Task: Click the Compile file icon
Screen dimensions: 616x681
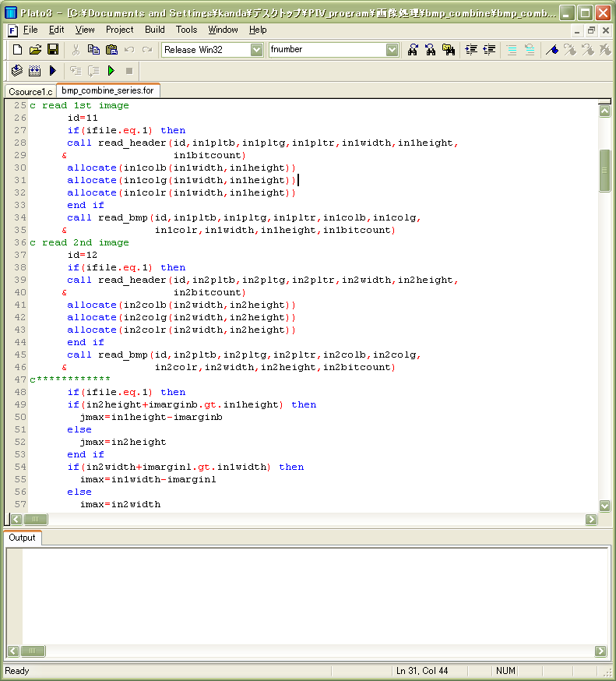Action: pos(17,71)
